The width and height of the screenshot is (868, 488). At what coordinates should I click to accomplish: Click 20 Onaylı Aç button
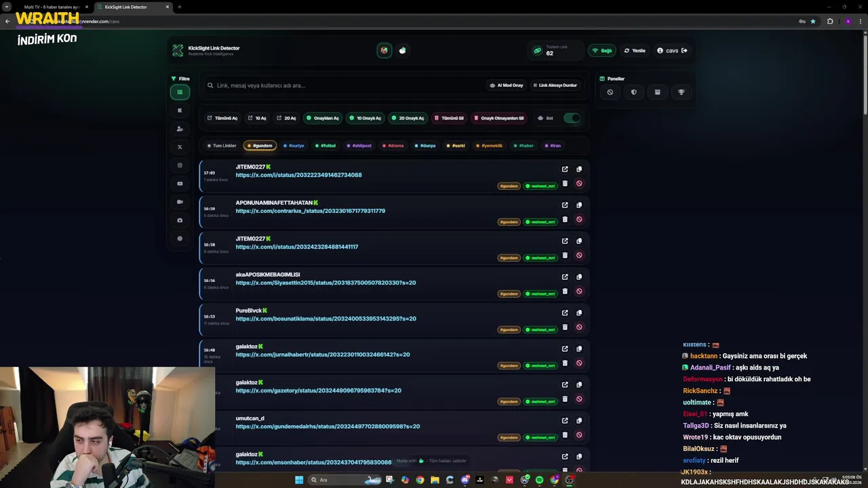(x=408, y=118)
